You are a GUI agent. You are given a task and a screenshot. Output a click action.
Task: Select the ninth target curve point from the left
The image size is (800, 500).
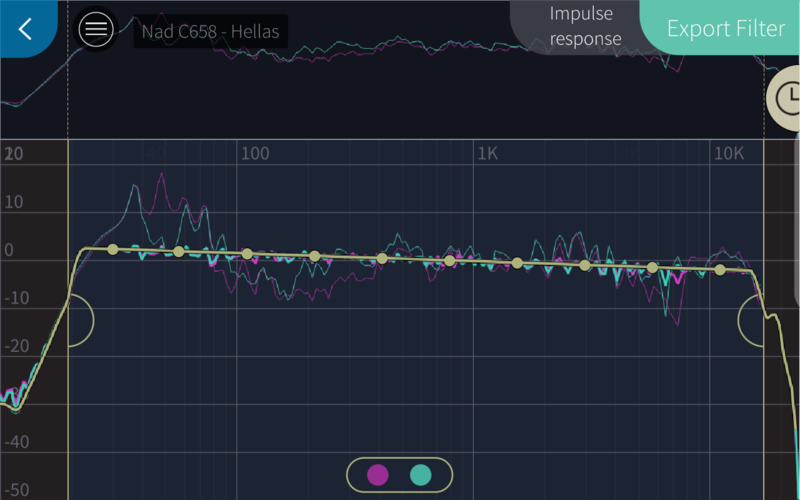tap(652, 267)
